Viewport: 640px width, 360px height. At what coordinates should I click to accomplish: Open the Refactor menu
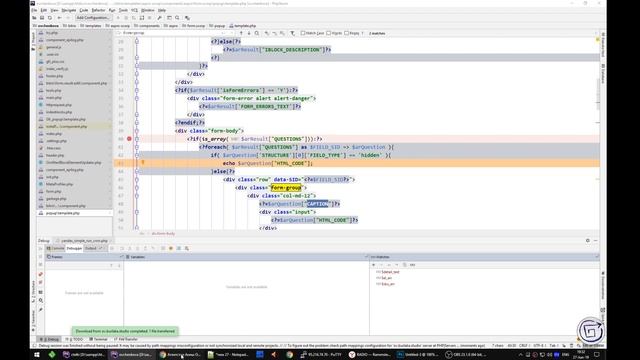click(x=98, y=10)
